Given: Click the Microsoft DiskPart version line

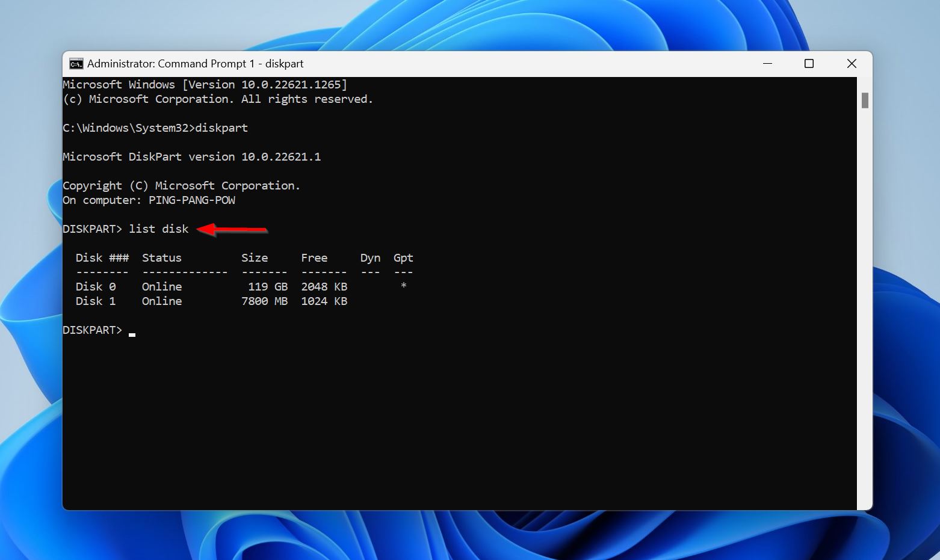Looking at the screenshot, I should pos(191,157).
